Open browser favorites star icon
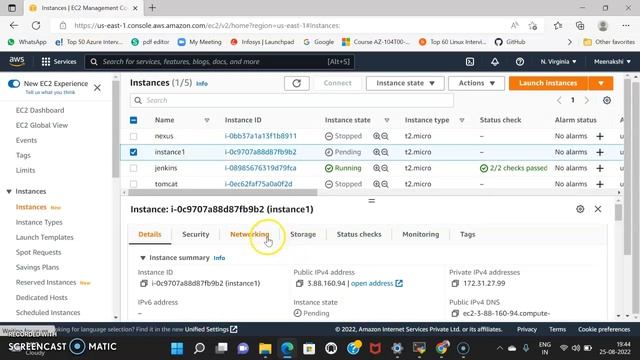This screenshot has width=640, height=360. 558,25
